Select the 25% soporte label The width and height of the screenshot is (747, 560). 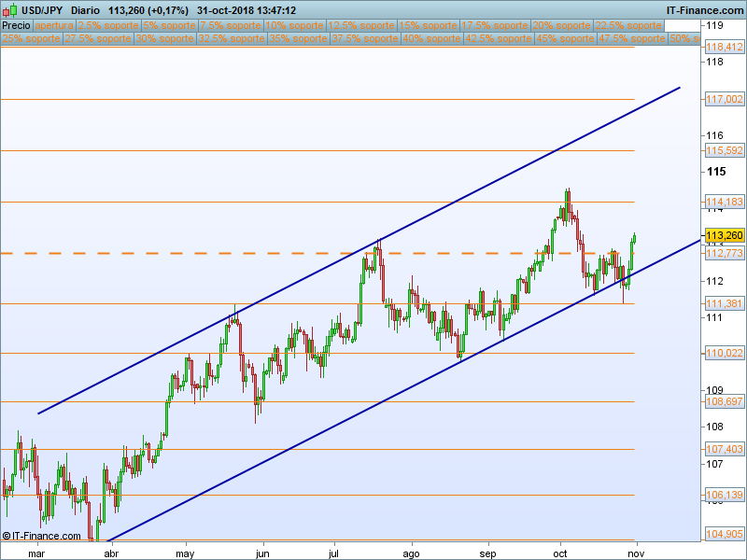click(x=33, y=39)
